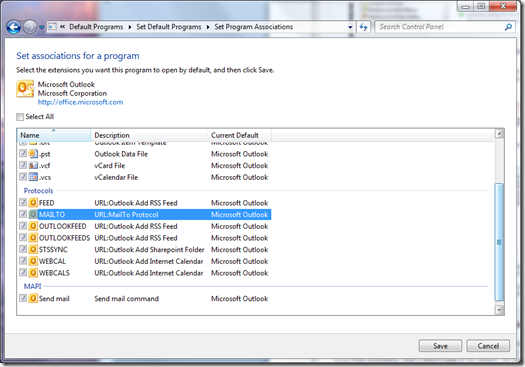Click URL:Outlook Add Sharepoint Folder description
Screen dimensions: 525x367
tap(149, 249)
